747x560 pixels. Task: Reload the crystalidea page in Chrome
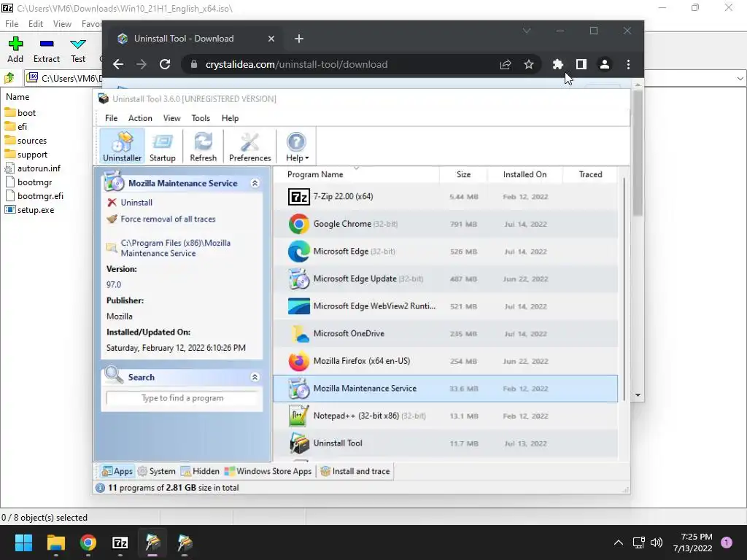tap(165, 64)
